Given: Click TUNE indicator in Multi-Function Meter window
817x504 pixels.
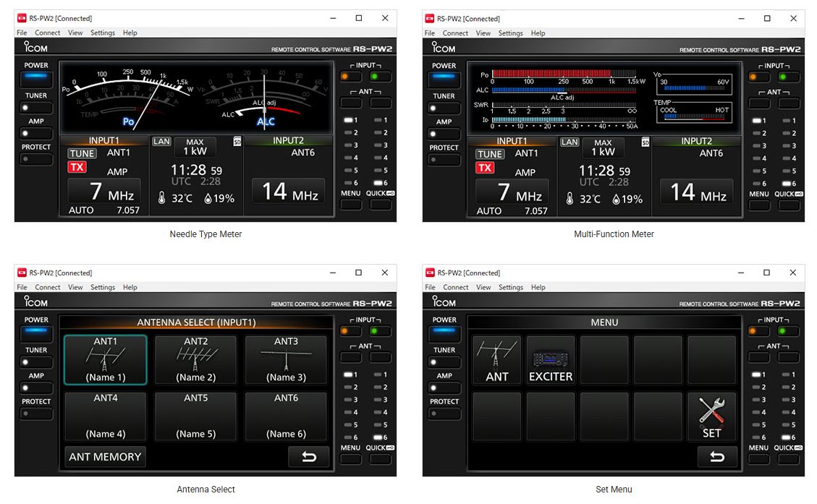Looking at the screenshot, I should click(x=491, y=154).
